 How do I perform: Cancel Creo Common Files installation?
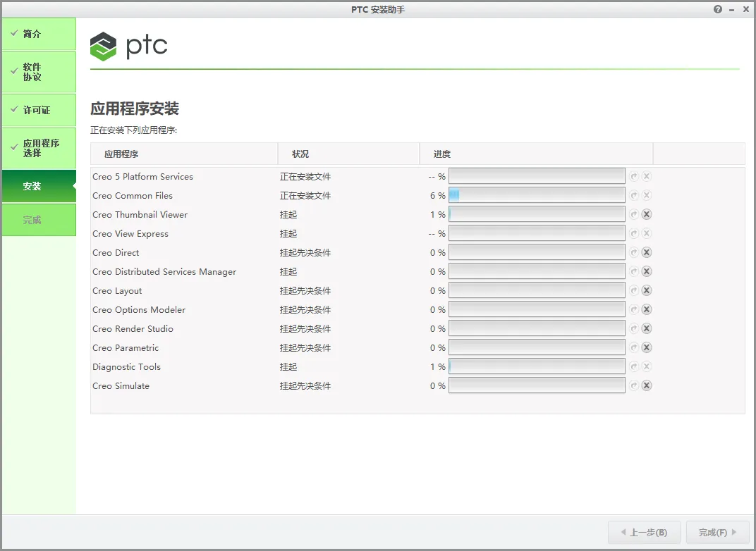click(x=647, y=195)
